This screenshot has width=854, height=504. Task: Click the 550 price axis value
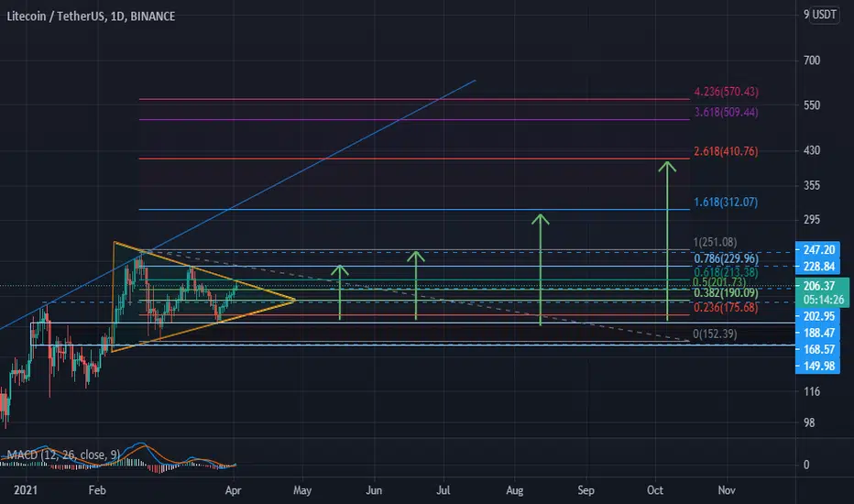point(812,105)
